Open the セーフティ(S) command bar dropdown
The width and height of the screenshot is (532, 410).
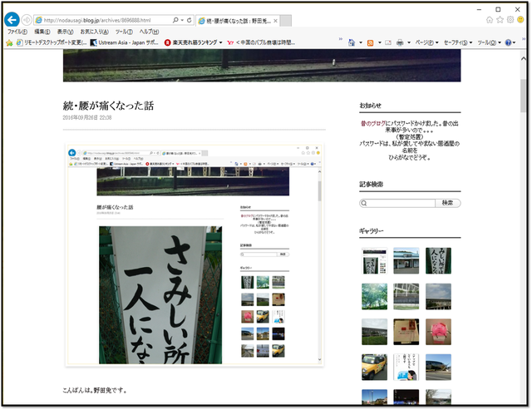458,42
